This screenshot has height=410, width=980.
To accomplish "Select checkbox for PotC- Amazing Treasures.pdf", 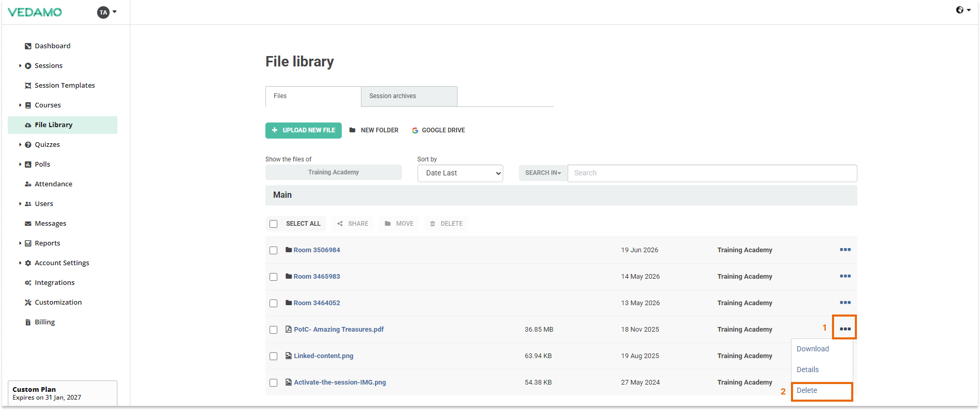I will tap(274, 330).
